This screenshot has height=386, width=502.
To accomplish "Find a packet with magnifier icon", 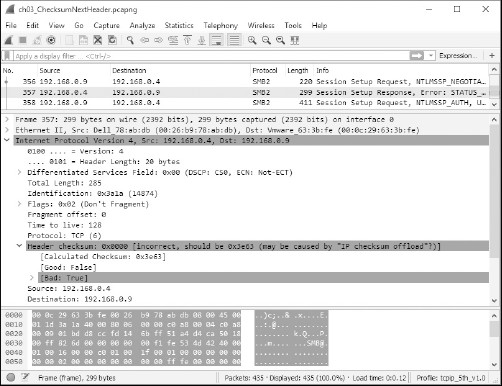I will [130, 40].
